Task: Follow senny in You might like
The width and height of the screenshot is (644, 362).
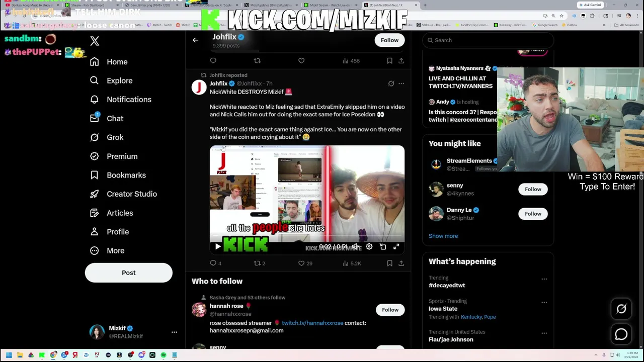Action: (x=533, y=189)
